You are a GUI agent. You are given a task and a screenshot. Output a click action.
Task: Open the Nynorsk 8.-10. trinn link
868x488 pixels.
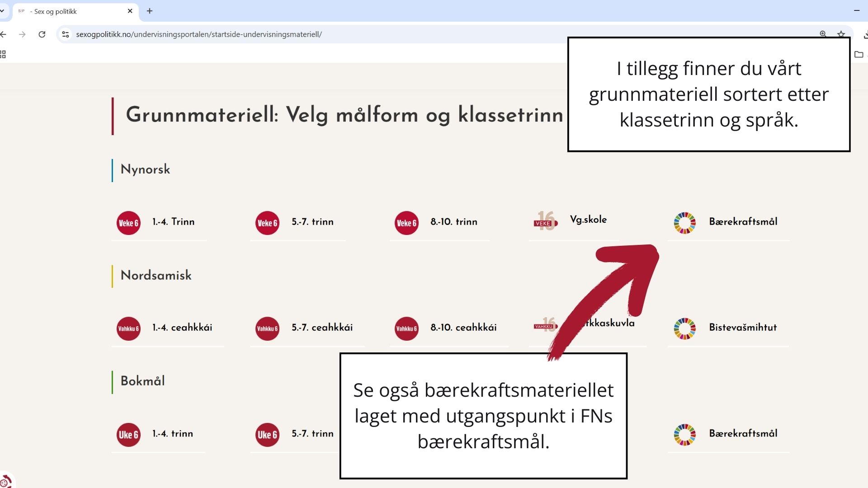[454, 221]
